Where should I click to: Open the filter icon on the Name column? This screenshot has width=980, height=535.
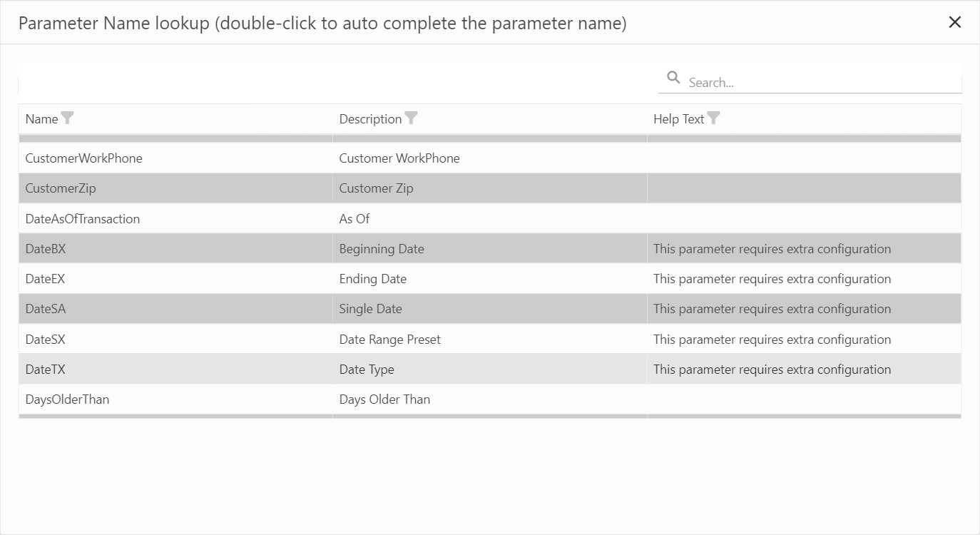pos(68,118)
